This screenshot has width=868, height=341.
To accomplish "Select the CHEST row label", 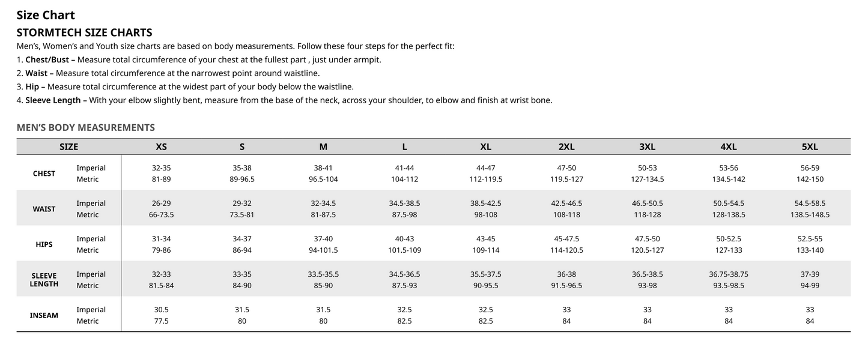I will click(x=44, y=174).
